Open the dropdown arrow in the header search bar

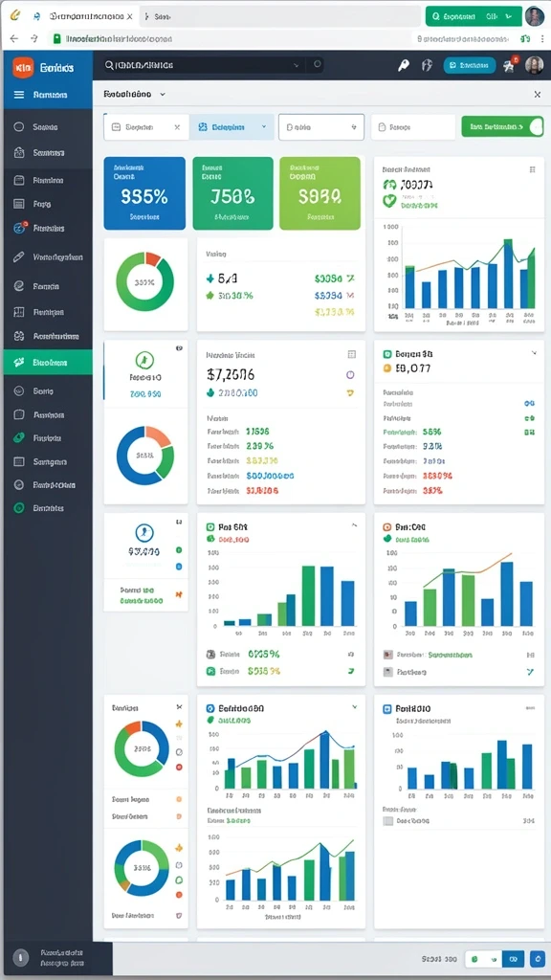click(x=297, y=64)
